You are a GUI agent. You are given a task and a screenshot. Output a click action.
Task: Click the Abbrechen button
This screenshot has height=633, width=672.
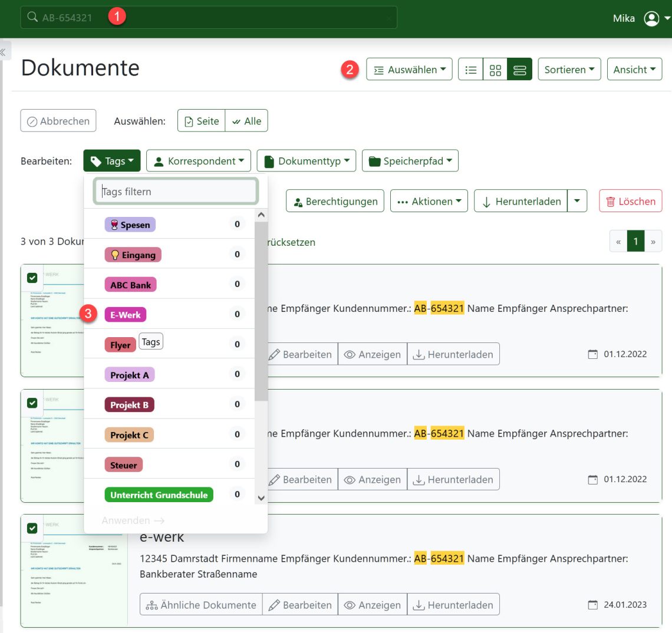pyautogui.click(x=58, y=120)
